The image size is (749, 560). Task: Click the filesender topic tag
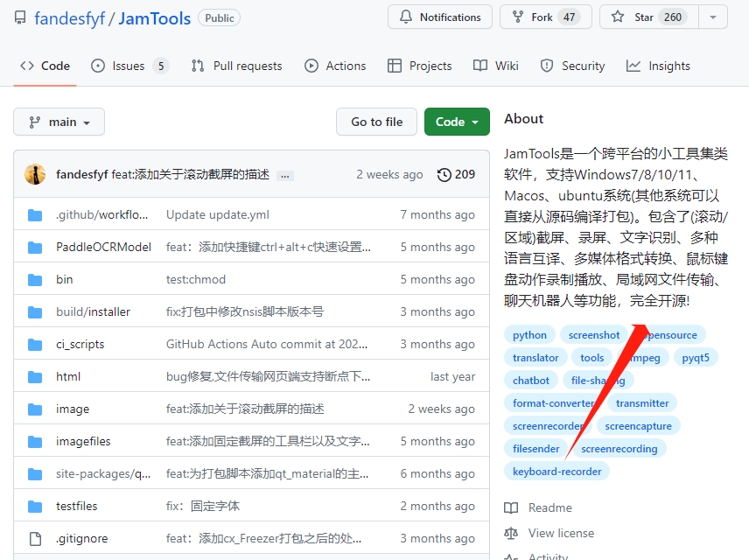[x=536, y=449]
